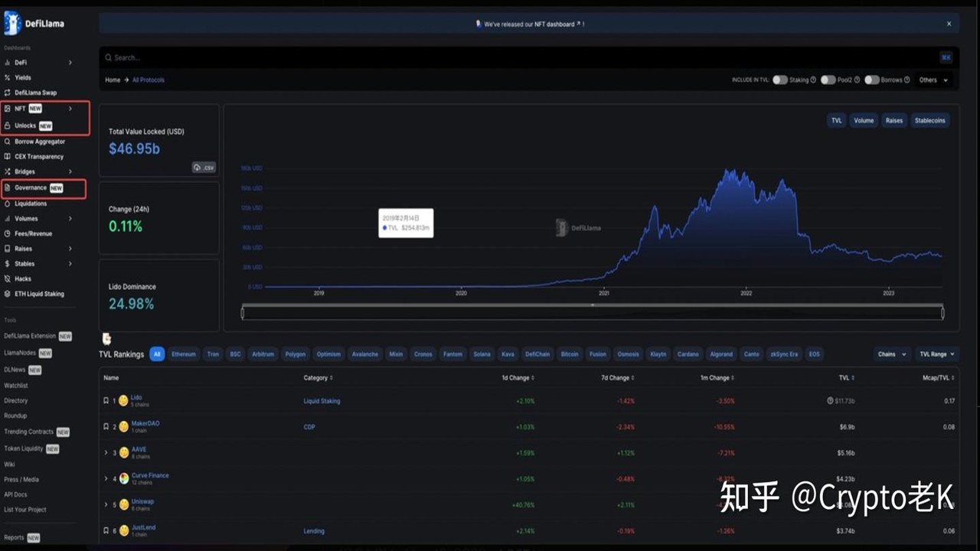Toggle Pool2 in TVL

(x=828, y=80)
